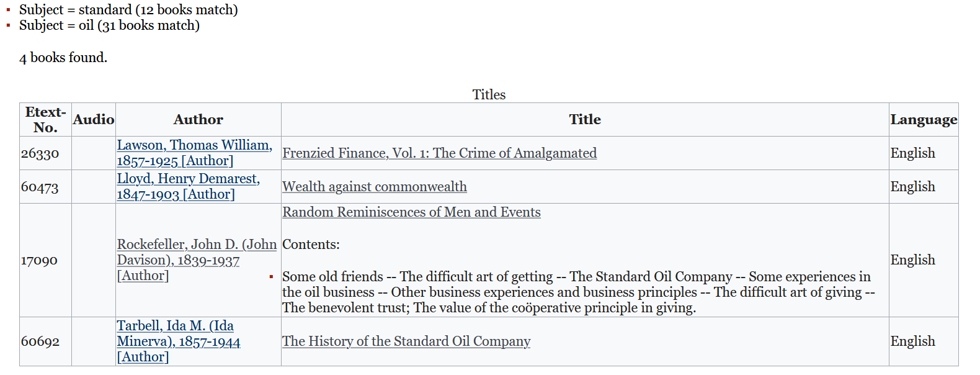Open Tarbell, Ida M. author link
The image size is (980, 375).
pos(179,341)
